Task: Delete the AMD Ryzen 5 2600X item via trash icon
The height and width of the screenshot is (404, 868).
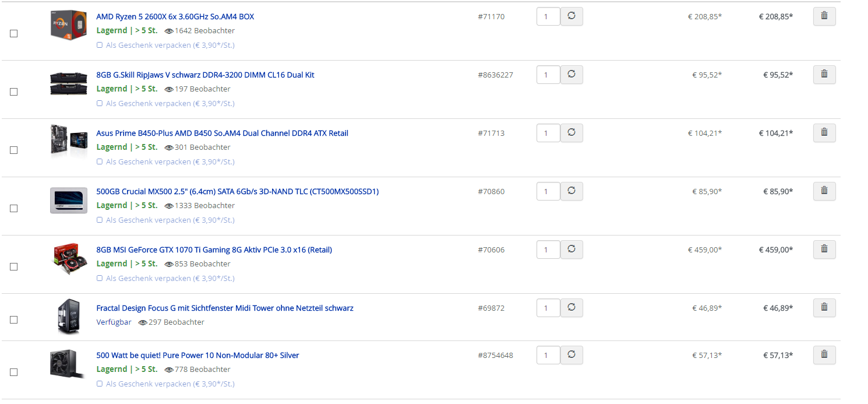Action: tap(824, 16)
